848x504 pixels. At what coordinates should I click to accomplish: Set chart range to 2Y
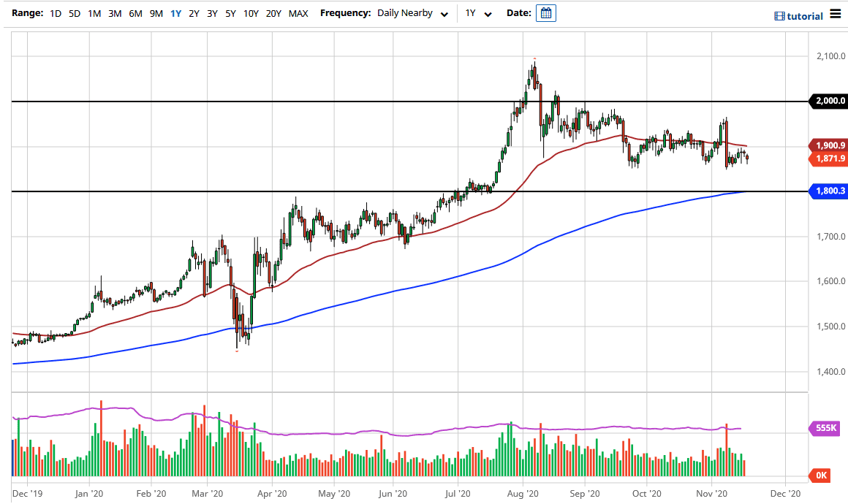(x=194, y=13)
